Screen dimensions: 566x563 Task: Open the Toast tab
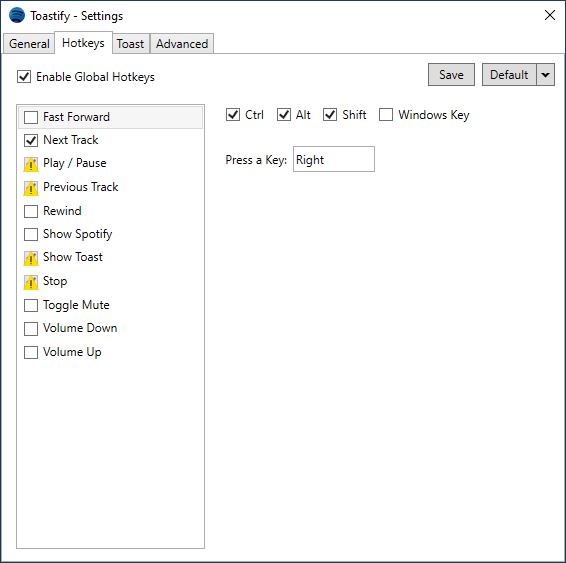131,44
